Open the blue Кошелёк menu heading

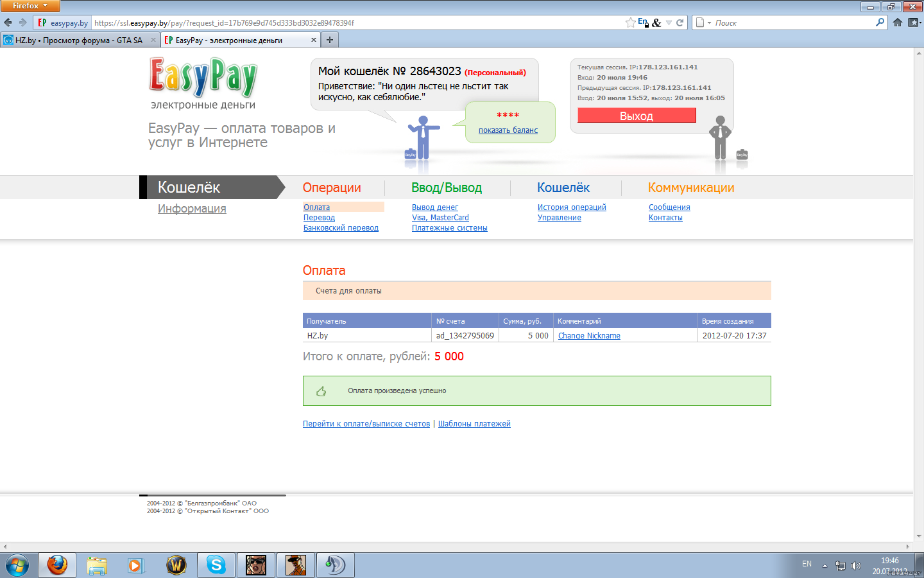click(x=563, y=188)
